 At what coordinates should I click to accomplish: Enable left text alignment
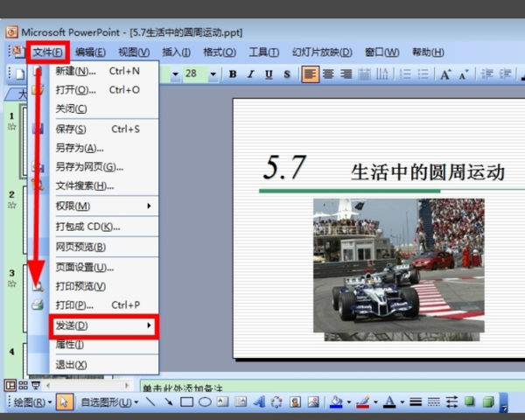pos(311,74)
